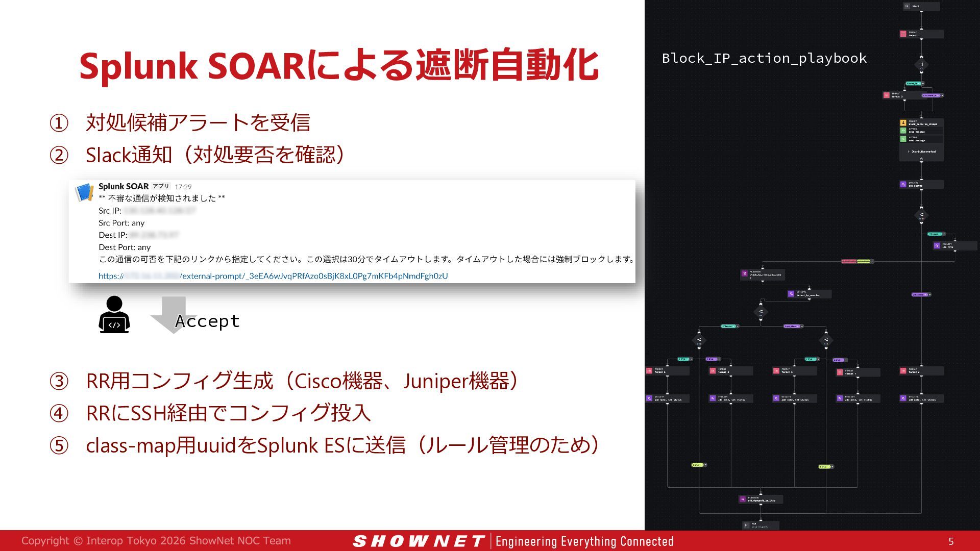Viewport: 980px width, 551px height.
Task: Open the external-prompt link in Slack message
Action: 273,276
